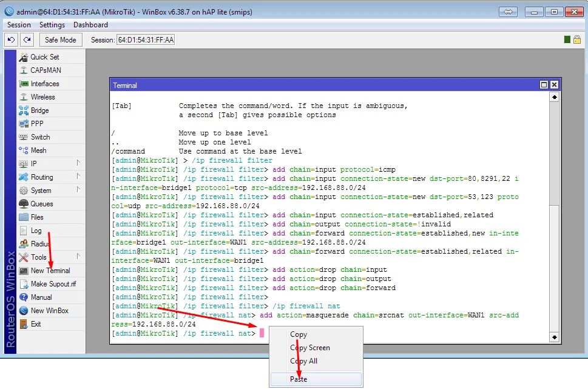This screenshot has height=389, width=588.
Task: Choose Copy All from context menu
Action: click(316, 361)
